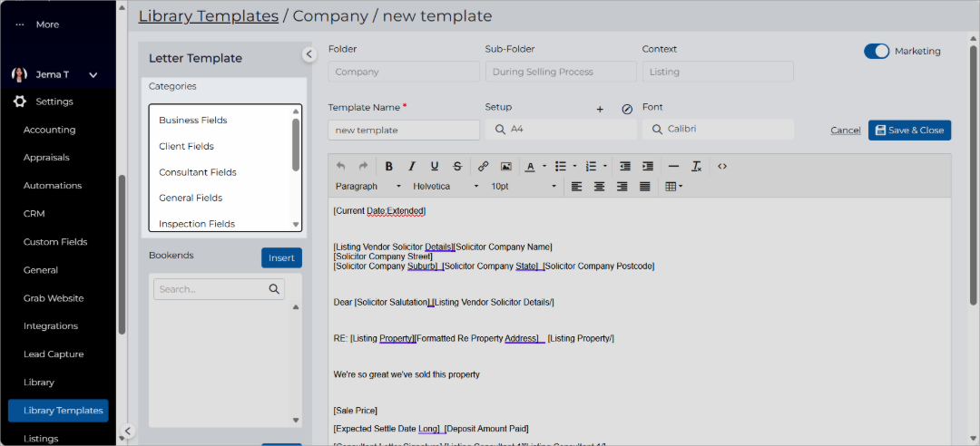Open source code view icon
Image resolution: width=980 pixels, height=446 pixels.
pos(722,166)
